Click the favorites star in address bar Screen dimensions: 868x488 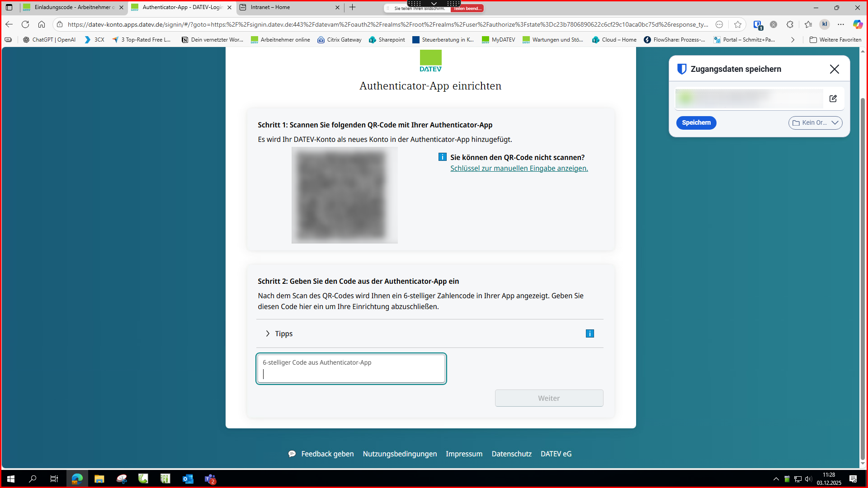738,24
